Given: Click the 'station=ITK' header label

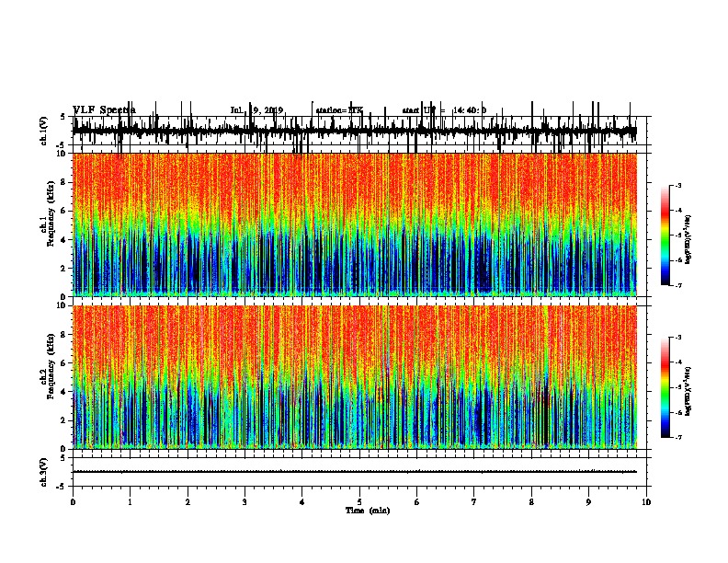Looking at the screenshot, I should [339, 110].
